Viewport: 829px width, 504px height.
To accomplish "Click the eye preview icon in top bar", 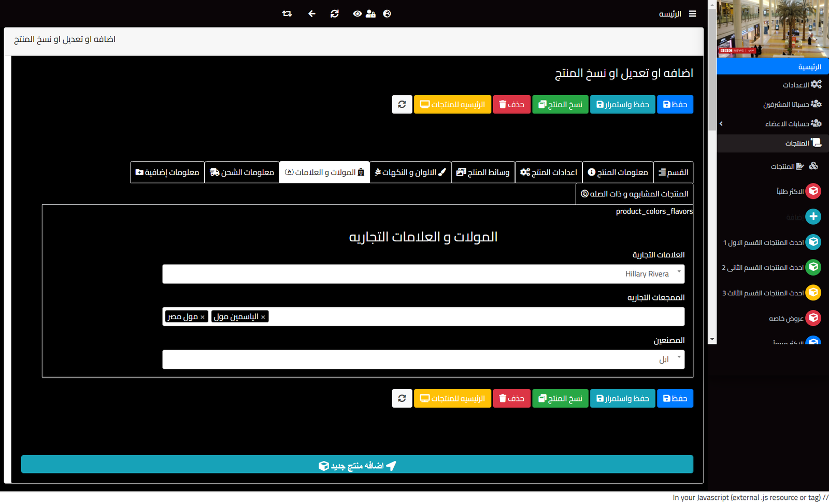I will click(x=357, y=14).
